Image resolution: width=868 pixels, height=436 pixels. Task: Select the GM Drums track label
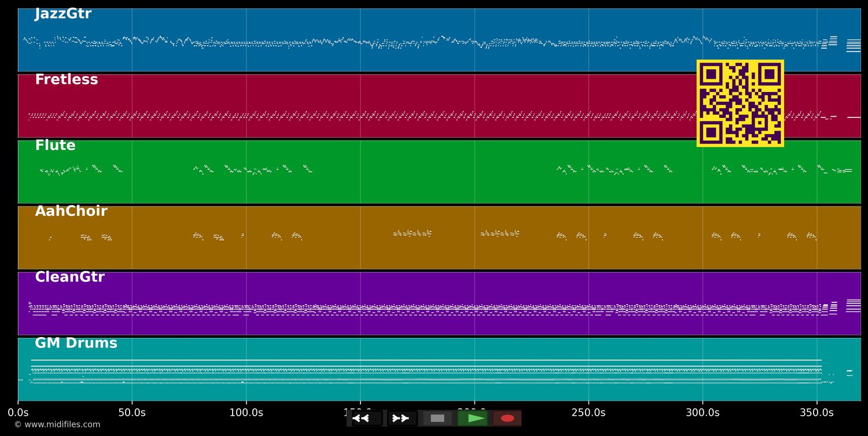point(76,343)
